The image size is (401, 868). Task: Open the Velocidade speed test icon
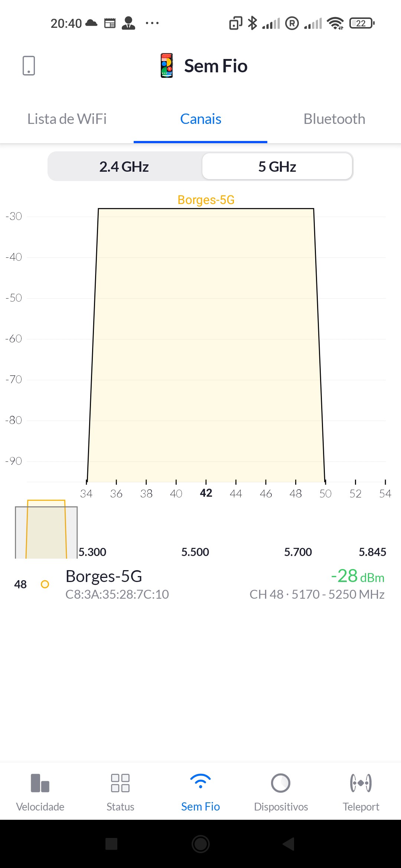click(x=40, y=783)
